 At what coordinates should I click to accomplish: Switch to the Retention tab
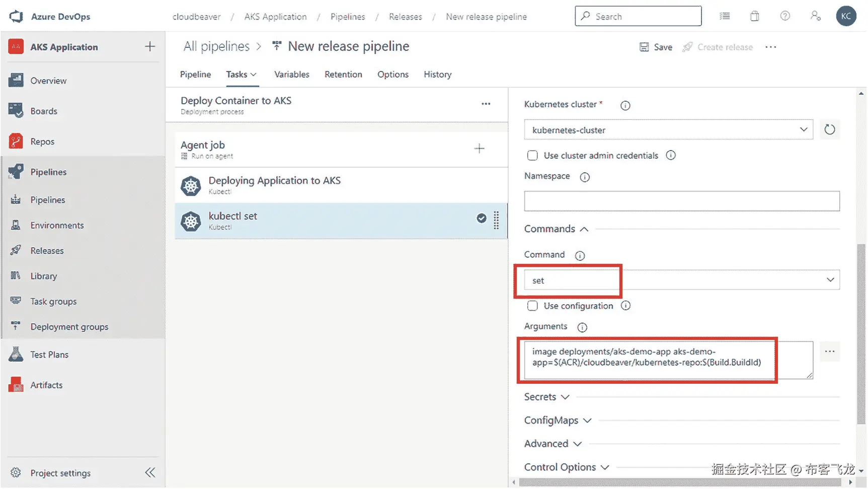tap(343, 75)
